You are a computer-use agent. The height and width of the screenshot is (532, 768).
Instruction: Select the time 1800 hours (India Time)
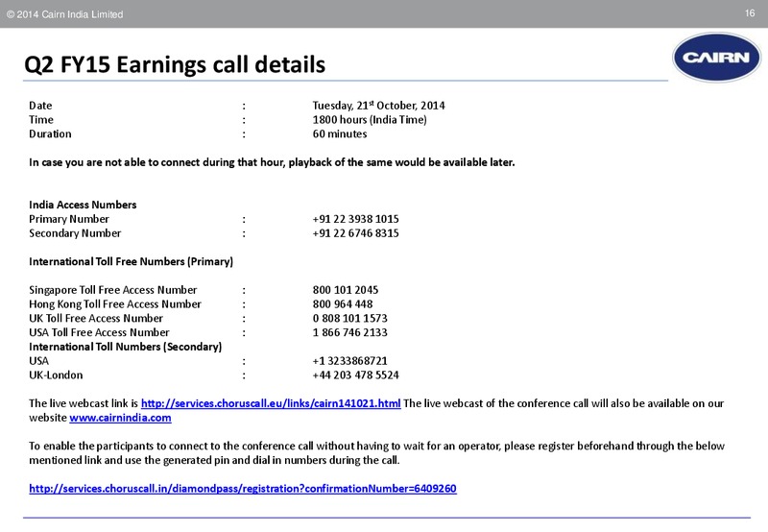click(370, 120)
